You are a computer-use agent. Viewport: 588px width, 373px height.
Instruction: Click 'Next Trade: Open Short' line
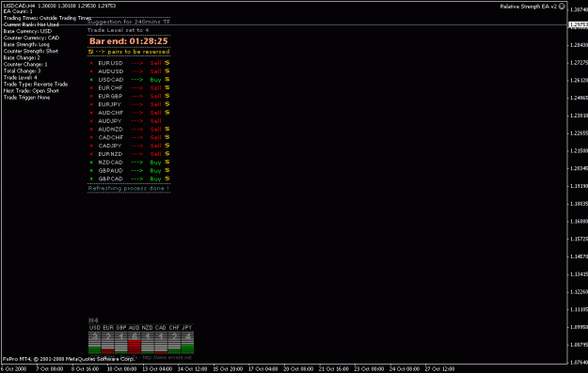coord(31,90)
